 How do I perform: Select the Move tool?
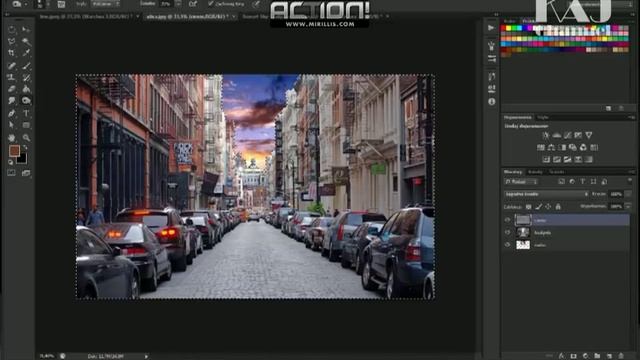[26, 29]
